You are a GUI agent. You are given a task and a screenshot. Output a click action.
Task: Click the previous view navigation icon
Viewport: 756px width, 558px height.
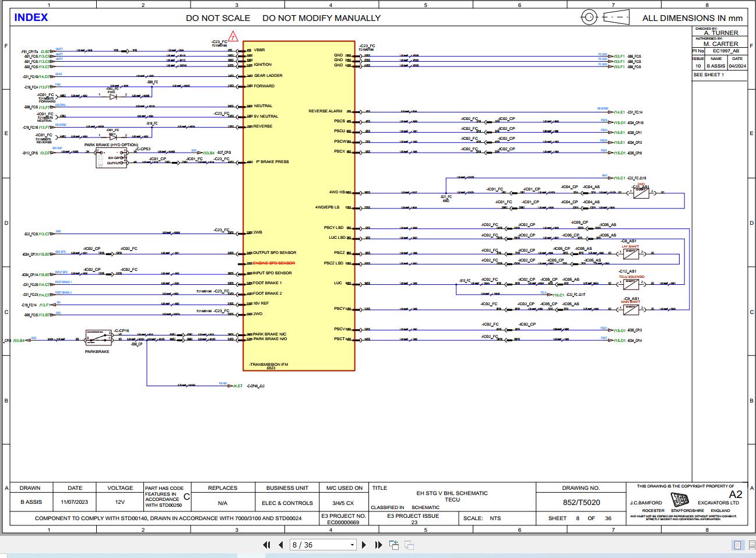click(x=395, y=545)
